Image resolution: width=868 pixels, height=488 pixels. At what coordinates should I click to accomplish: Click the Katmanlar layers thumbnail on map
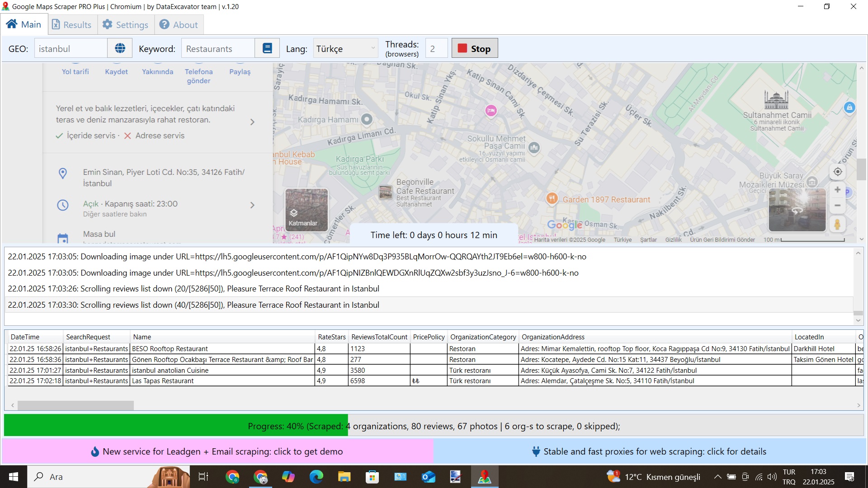[307, 210]
